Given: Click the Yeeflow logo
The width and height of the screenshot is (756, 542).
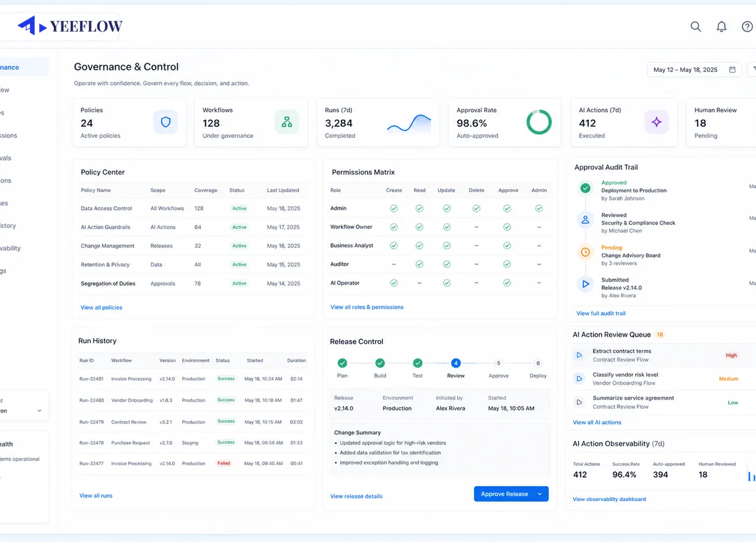Looking at the screenshot, I should click(x=69, y=26).
